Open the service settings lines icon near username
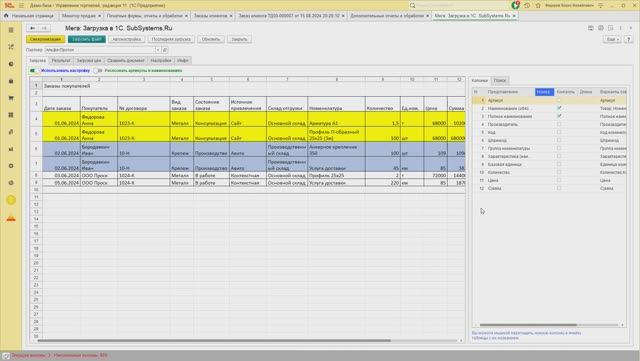640x361 pixels. click(600, 5)
